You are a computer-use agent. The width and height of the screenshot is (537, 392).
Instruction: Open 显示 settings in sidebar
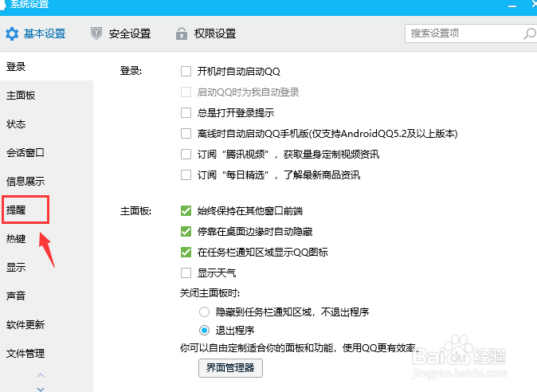46,268
